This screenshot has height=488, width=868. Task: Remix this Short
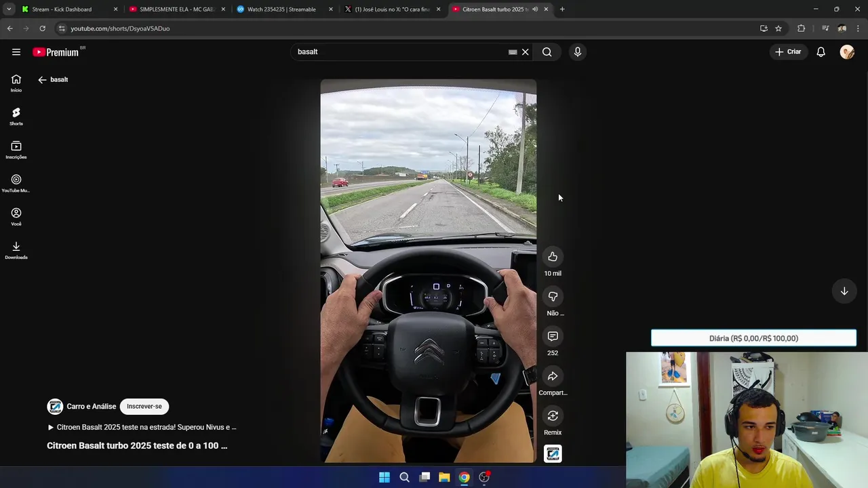pos(553,415)
